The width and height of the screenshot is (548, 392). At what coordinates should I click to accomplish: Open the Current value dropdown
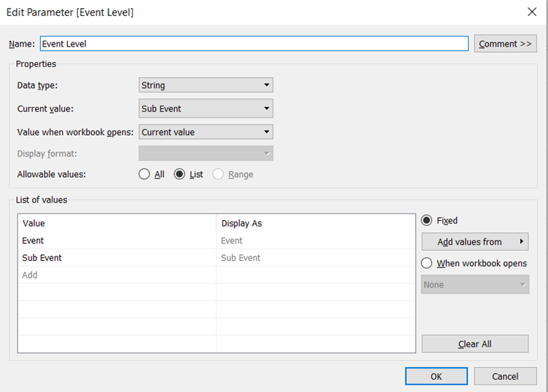pos(205,109)
